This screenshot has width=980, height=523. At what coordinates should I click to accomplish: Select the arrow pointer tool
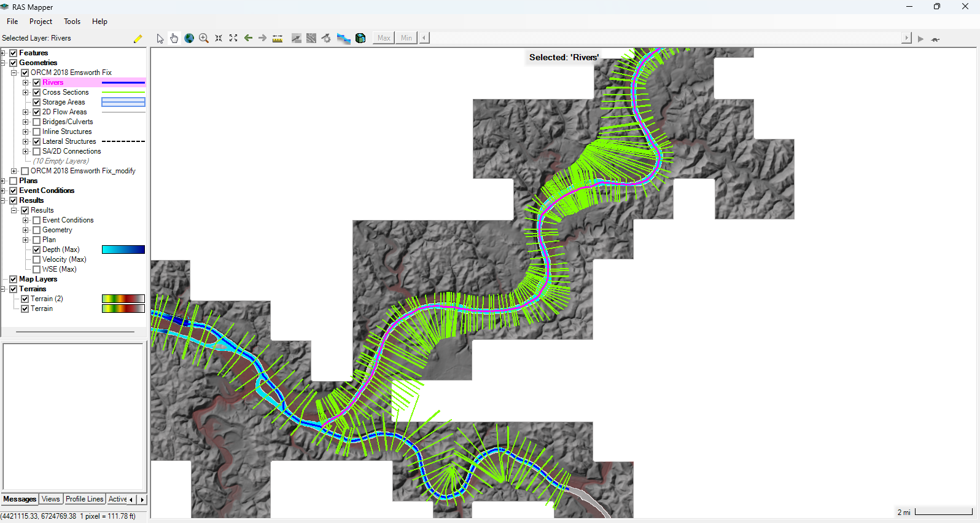(x=160, y=39)
